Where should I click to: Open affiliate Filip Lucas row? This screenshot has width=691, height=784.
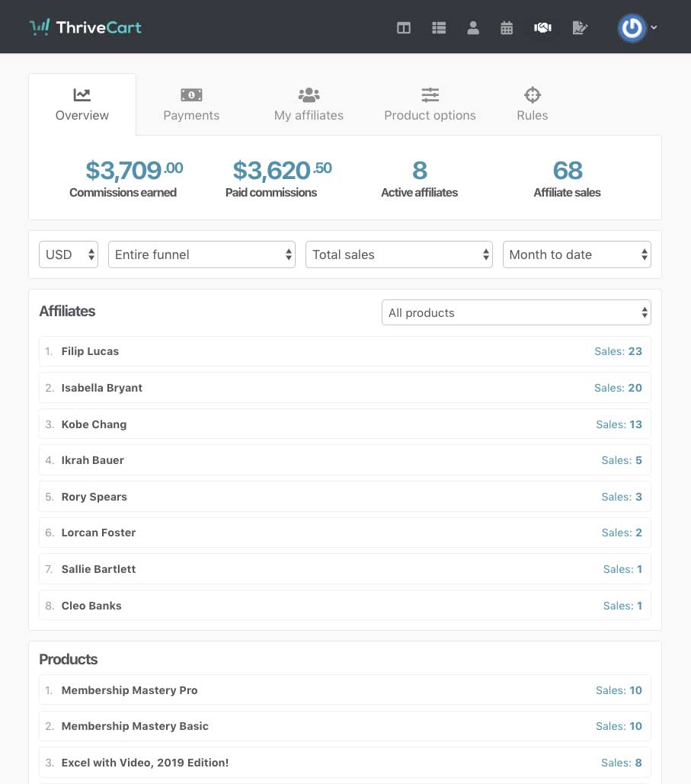coord(344,351)
